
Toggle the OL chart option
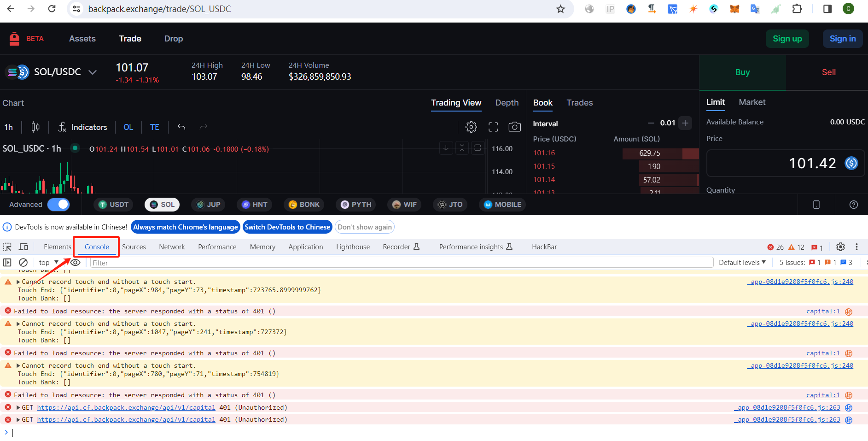pyautogui.click(x=128, y=127)
